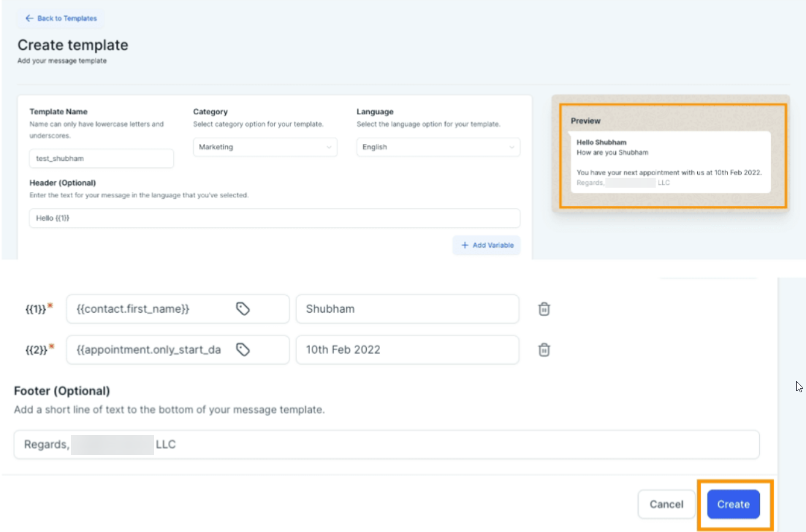Click the back arrow icon near Templates

click(x=29, y=18)
